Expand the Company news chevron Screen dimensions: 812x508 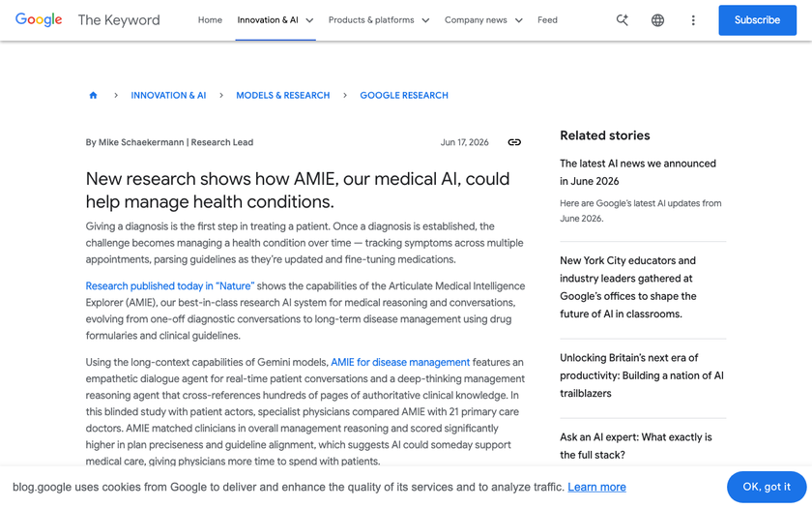click(x=519, y=20)
